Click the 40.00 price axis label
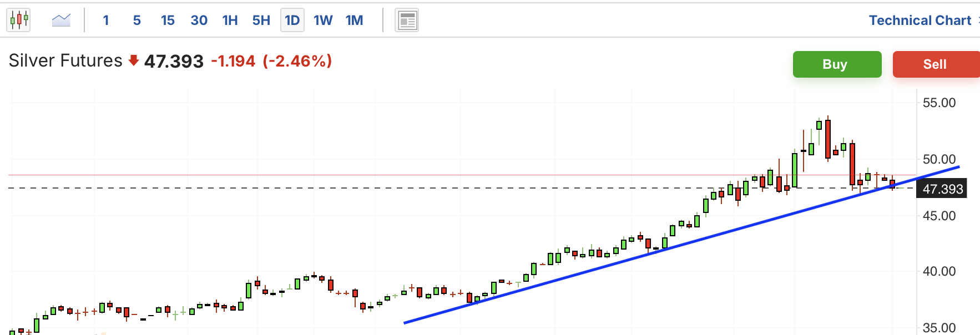 click(x=939, y=271)
